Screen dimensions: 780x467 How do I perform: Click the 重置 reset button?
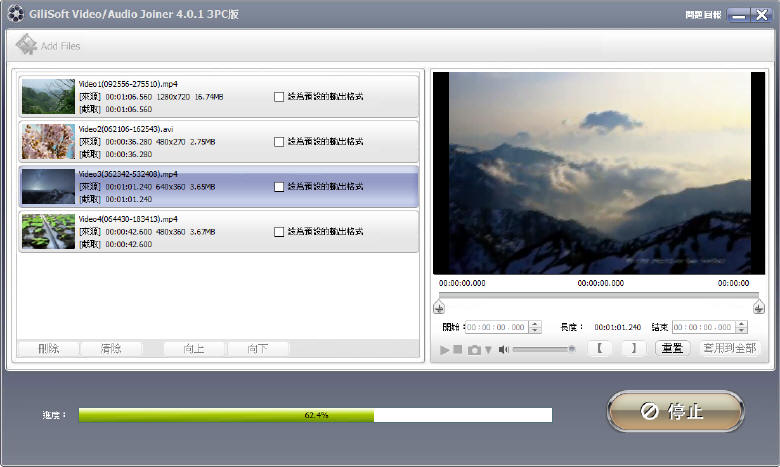click(673, 349)
